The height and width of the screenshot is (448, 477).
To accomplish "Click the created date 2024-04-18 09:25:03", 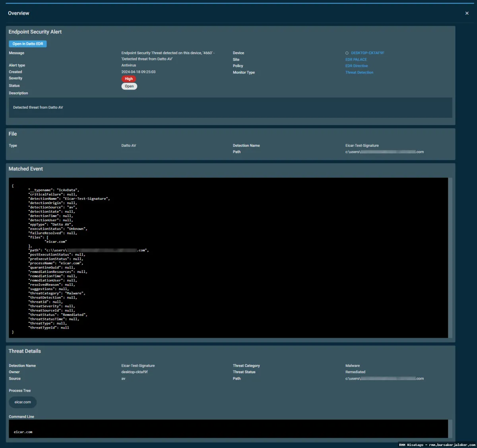I will (138, 72).
